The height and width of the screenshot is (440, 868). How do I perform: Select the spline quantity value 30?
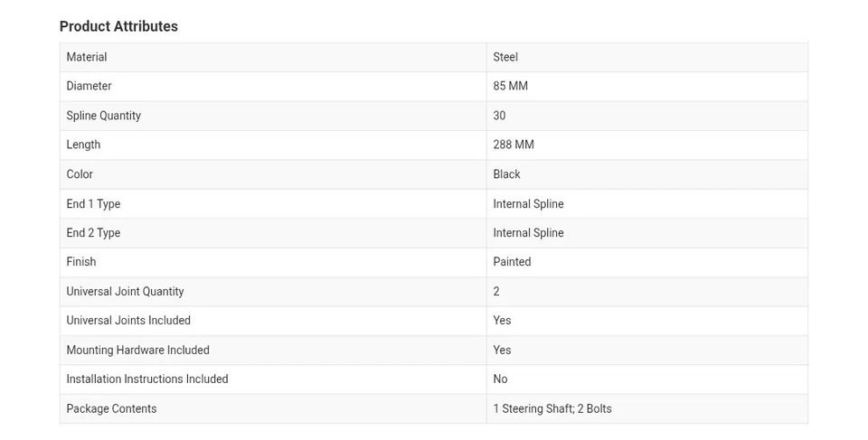tap(499, 116)
